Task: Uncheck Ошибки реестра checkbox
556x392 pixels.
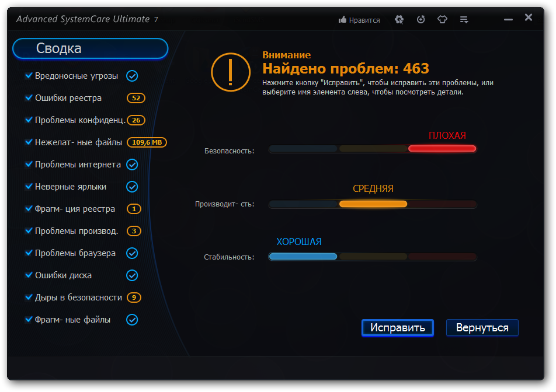Action: pos(29,98)
